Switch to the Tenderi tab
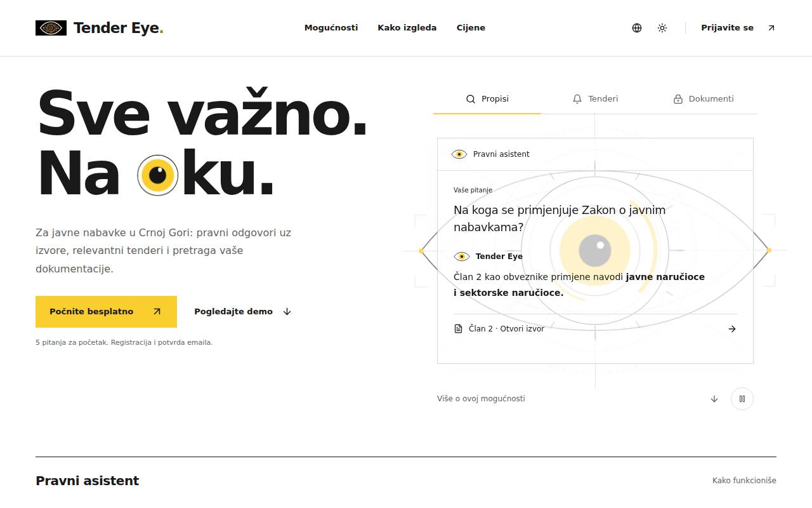This screenshot has width=812, height=508. [595, 99]
